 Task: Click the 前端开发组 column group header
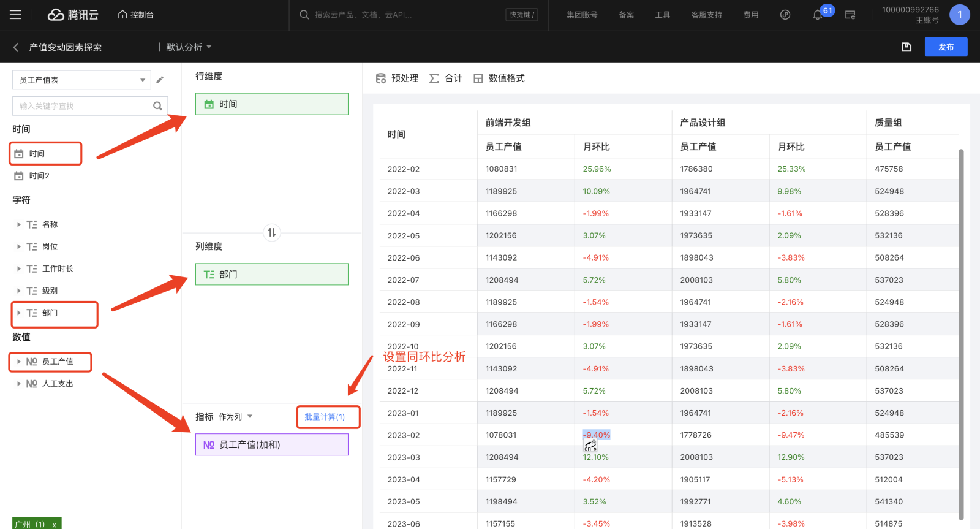(508, 123)
